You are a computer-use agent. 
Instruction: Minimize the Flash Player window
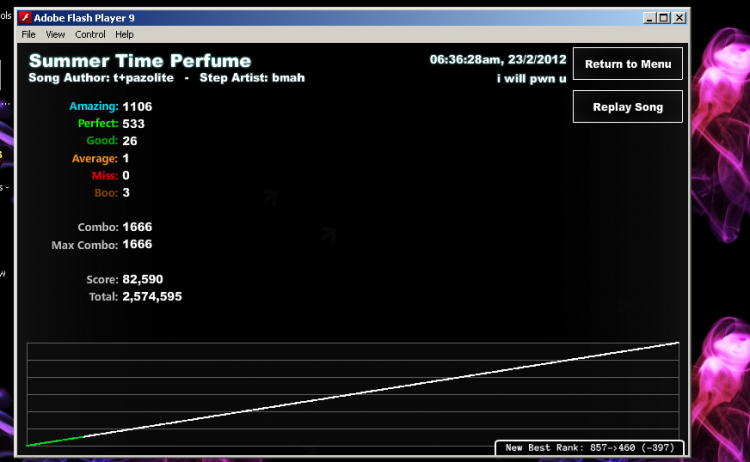(x=649, y=18)
